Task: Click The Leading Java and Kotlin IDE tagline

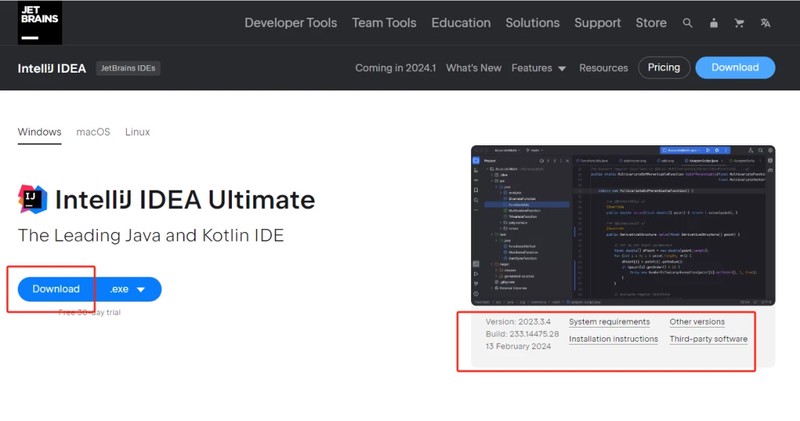Action: (151, 235)
